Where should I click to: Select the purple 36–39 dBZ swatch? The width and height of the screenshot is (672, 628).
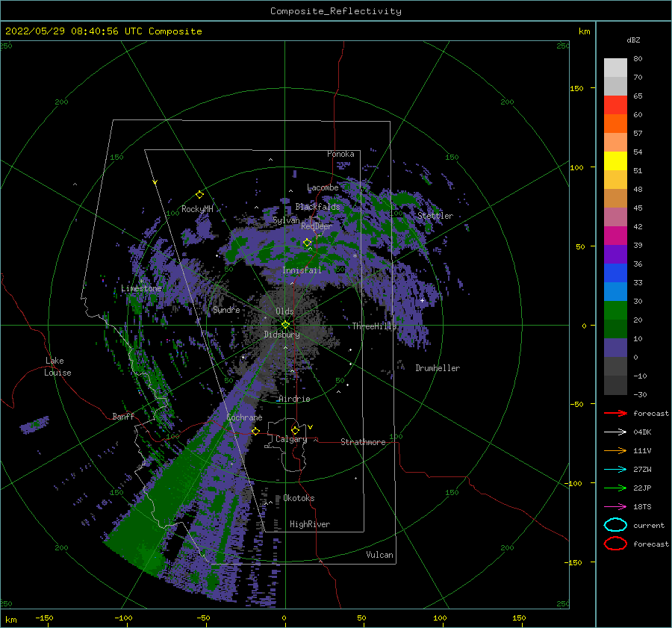[x=615, y=254]
